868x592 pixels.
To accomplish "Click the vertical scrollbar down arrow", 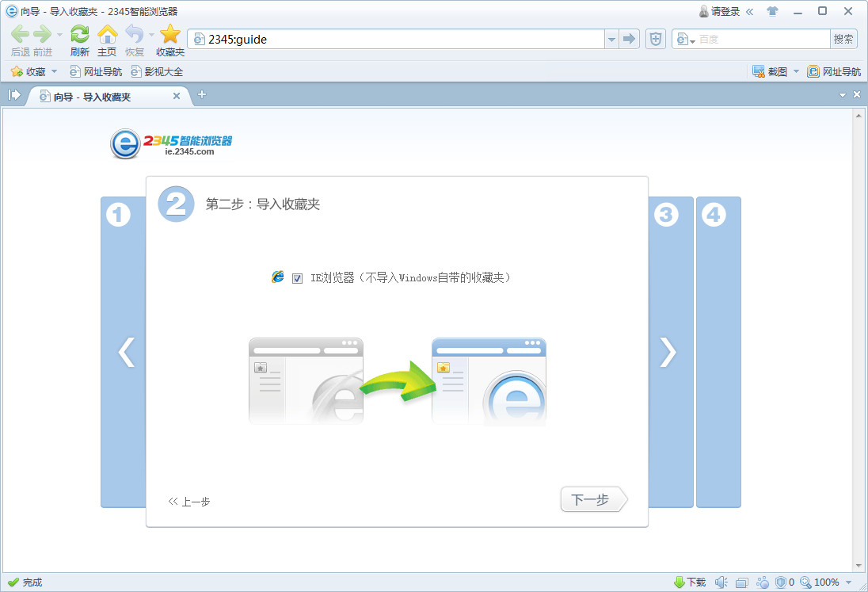I will (858, 566).
